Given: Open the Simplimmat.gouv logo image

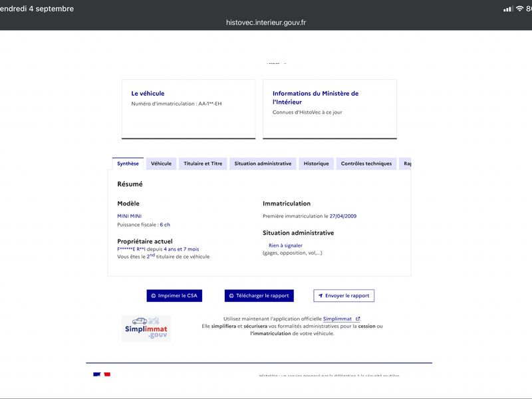Looking at the screenshot, I should coord(146,329).
